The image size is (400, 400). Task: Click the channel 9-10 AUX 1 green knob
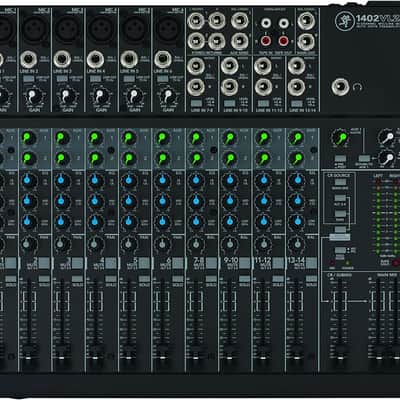pyautogui.click(x=230, y=138)
